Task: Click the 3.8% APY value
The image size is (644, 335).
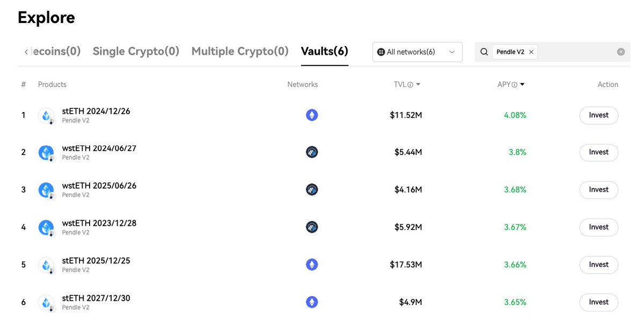Action: [518, 152]
